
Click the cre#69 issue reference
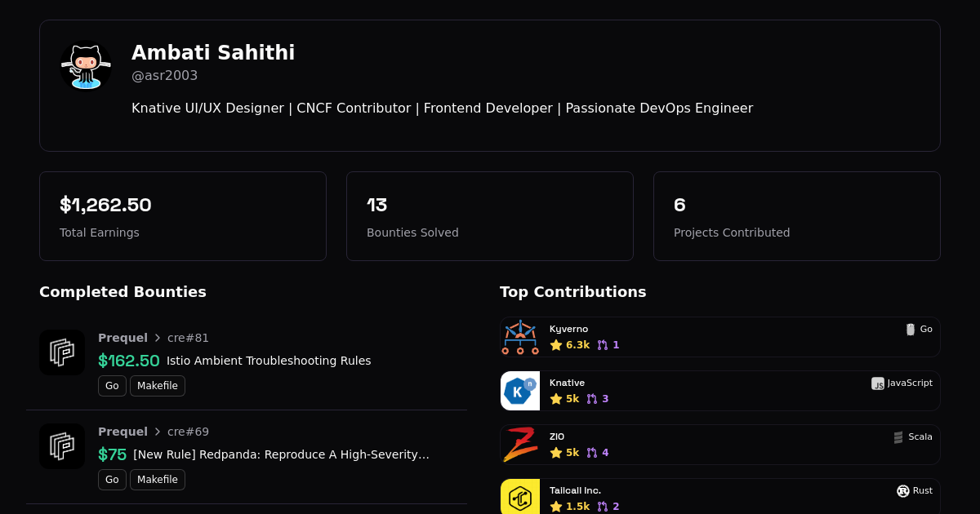(x=188, y=432)
